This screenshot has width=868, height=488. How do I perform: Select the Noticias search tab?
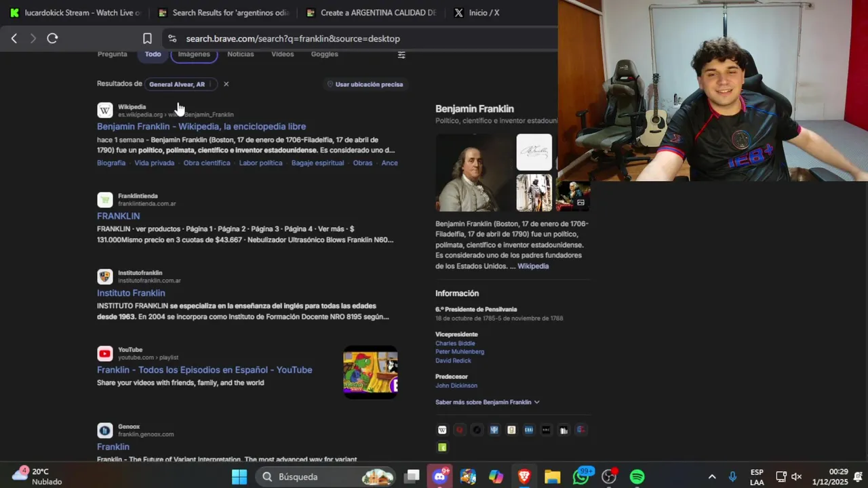pyautogui.click(x=240, y=54)
